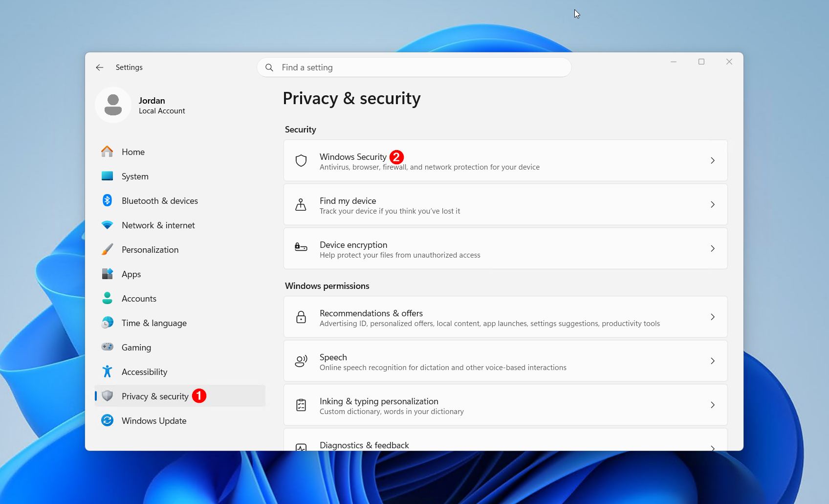Click the Speech recognition icon

(301, 361)
